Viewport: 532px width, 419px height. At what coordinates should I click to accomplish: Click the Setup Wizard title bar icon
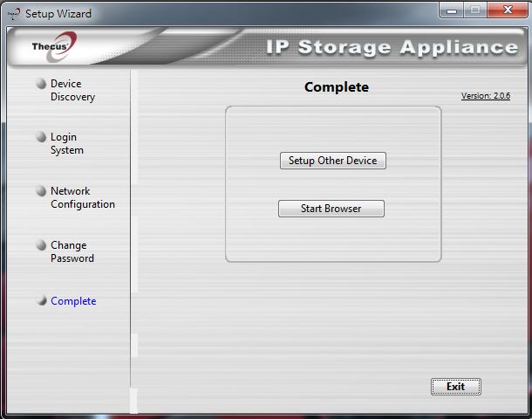pos(14,14)
